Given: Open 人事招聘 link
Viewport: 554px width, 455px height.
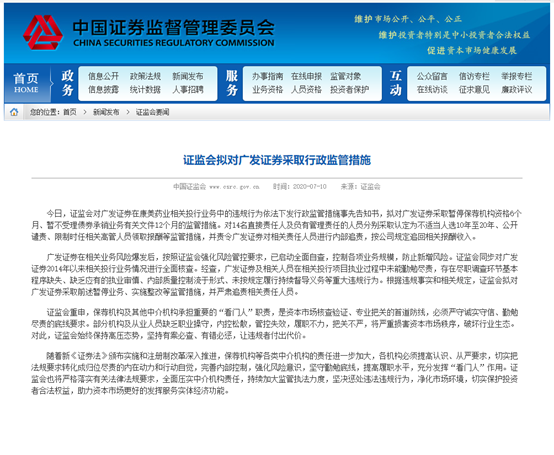Looking at the screenshot, I should pyautogui.click(x=188, y=90).
